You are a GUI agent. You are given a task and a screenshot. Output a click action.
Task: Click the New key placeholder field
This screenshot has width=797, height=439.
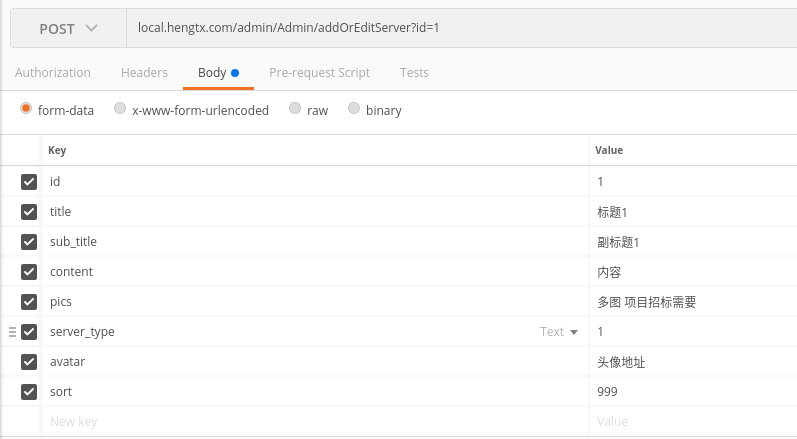point(315,421)
